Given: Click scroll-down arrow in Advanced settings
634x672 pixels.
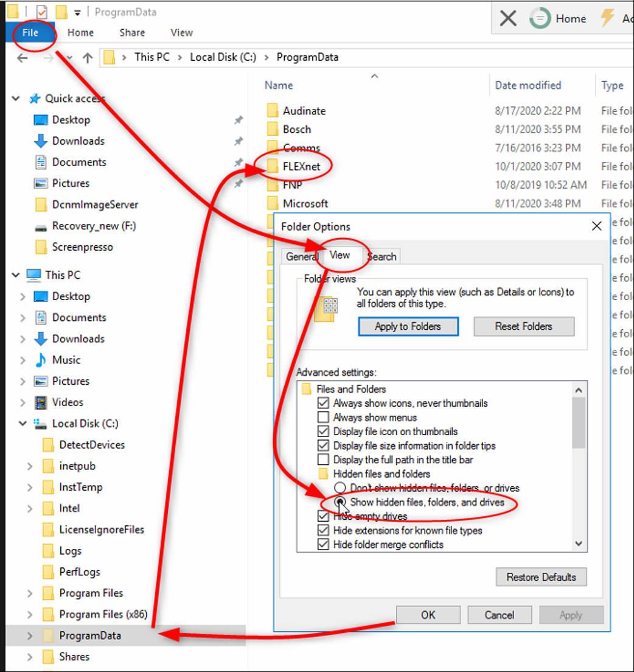Looking at the screenshot, I should click(579, 544).
